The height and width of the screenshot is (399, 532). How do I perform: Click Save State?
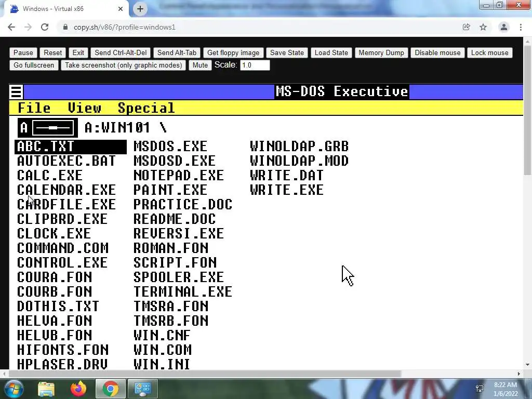click(287, 52)
